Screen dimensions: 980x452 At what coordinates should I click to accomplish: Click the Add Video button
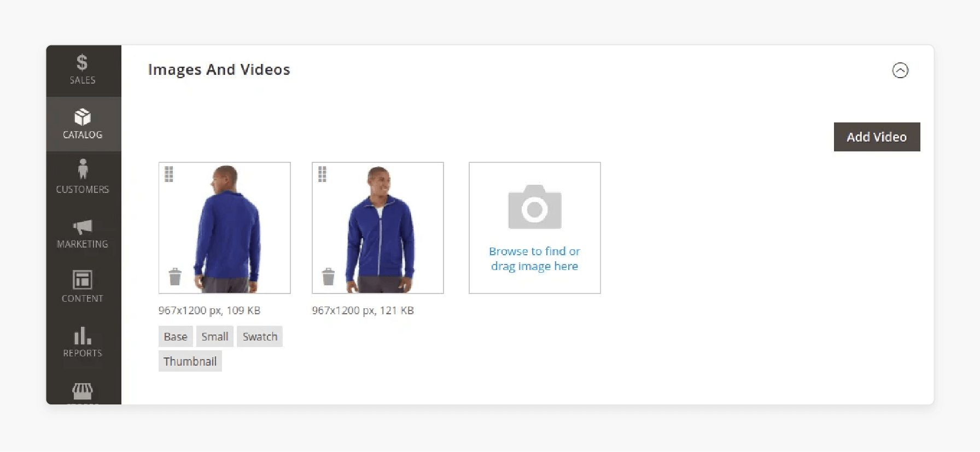(x=877, y=137)
